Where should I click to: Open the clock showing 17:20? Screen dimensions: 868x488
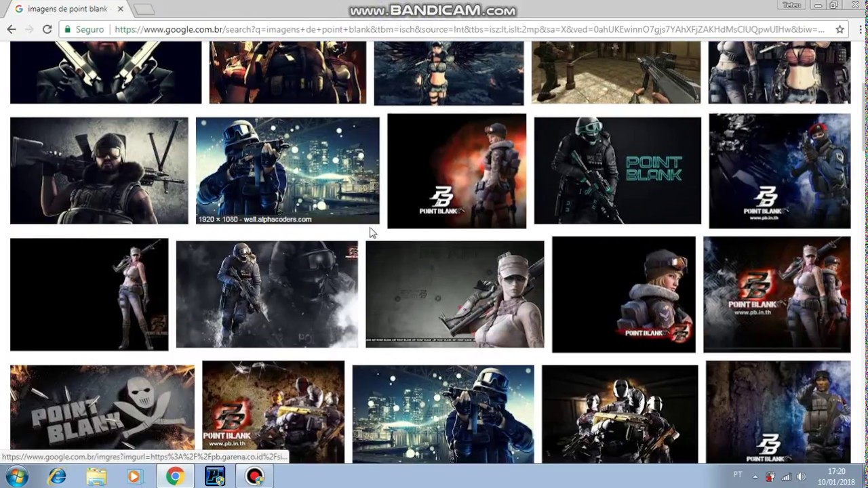coord(836,476)
